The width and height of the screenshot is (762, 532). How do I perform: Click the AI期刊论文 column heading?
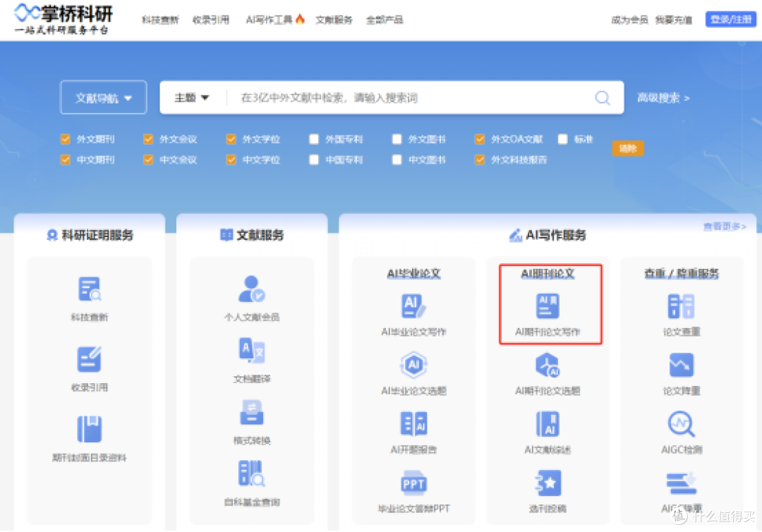[548, 274]
